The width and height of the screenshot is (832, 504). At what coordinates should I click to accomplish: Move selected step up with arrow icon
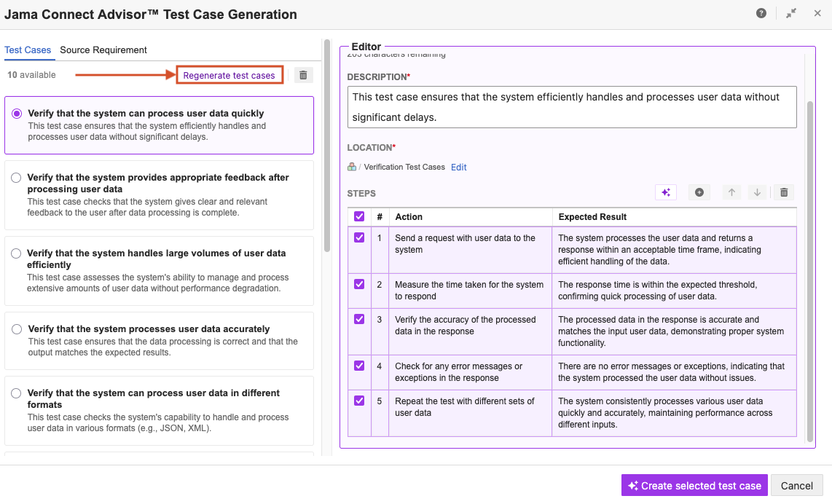pos(732,192)
